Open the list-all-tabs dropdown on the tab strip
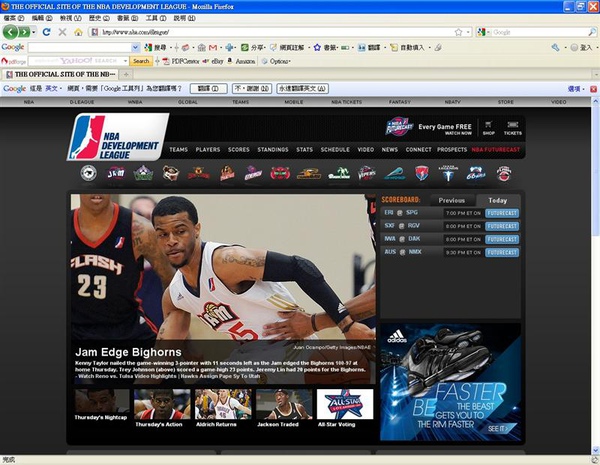 pos(595,75)
